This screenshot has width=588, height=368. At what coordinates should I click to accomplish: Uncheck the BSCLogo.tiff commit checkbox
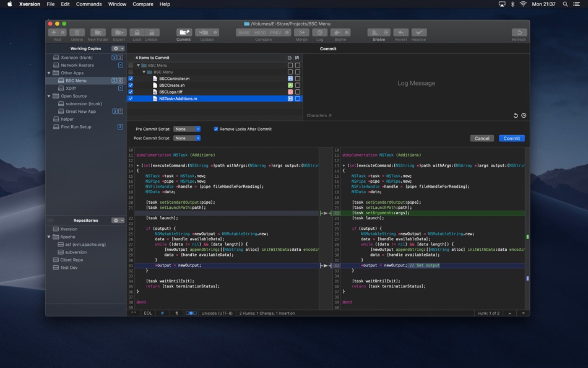tap(131, 92)
